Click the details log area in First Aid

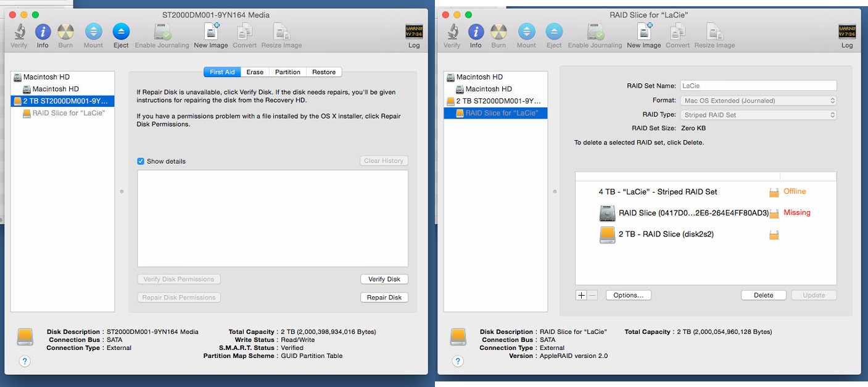click(x=273, y=218)
